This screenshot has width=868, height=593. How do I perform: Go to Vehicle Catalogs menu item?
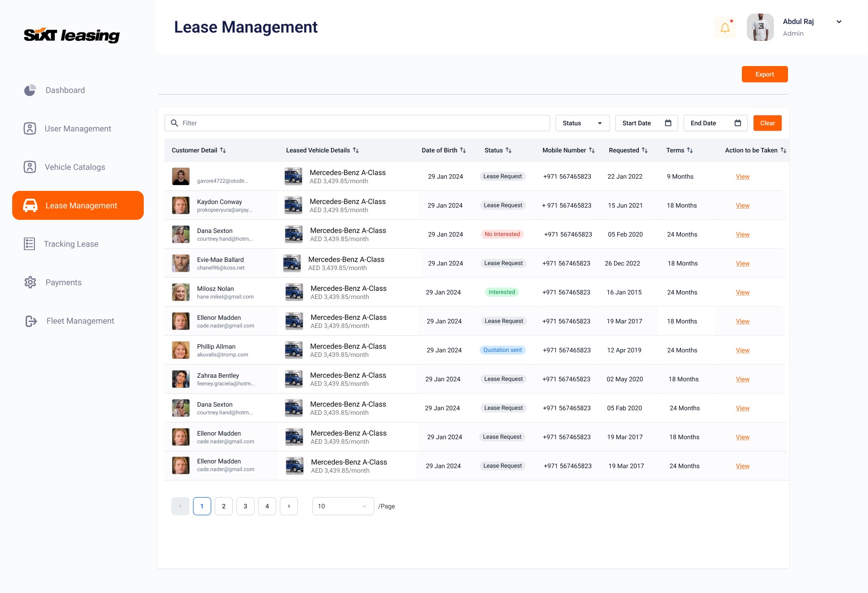[75, 167]
